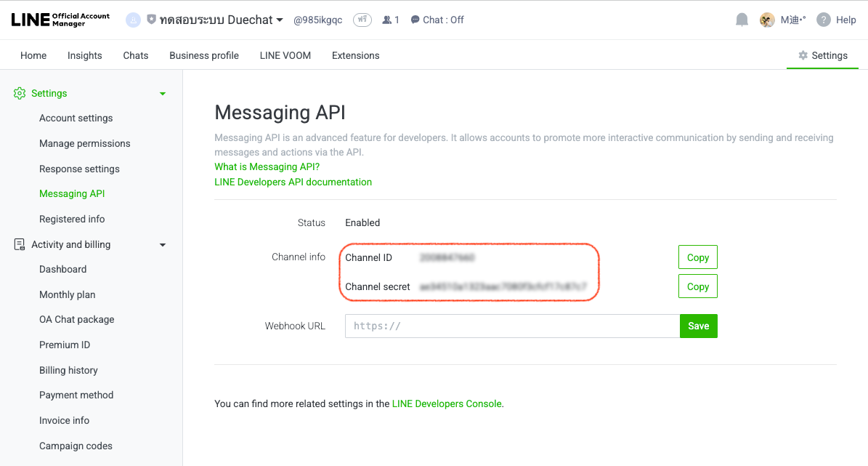
Task: Select Messaging API in the sidebar
Action: point(72,193)
